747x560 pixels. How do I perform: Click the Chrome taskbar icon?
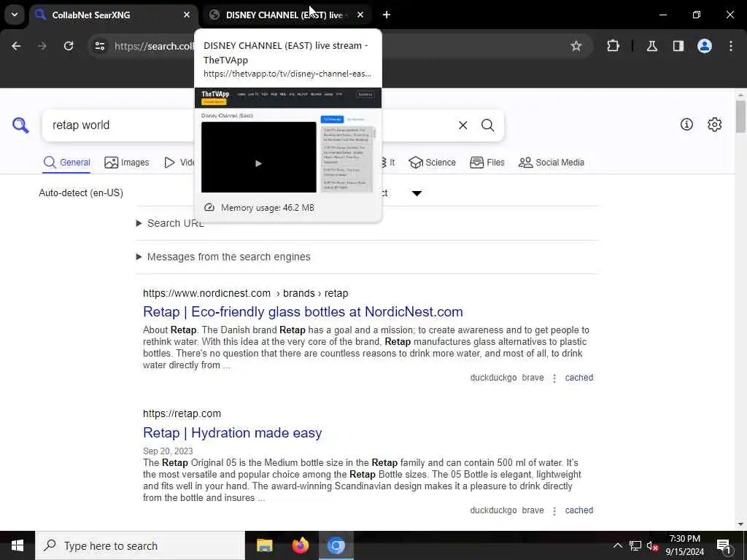(336, 545)
